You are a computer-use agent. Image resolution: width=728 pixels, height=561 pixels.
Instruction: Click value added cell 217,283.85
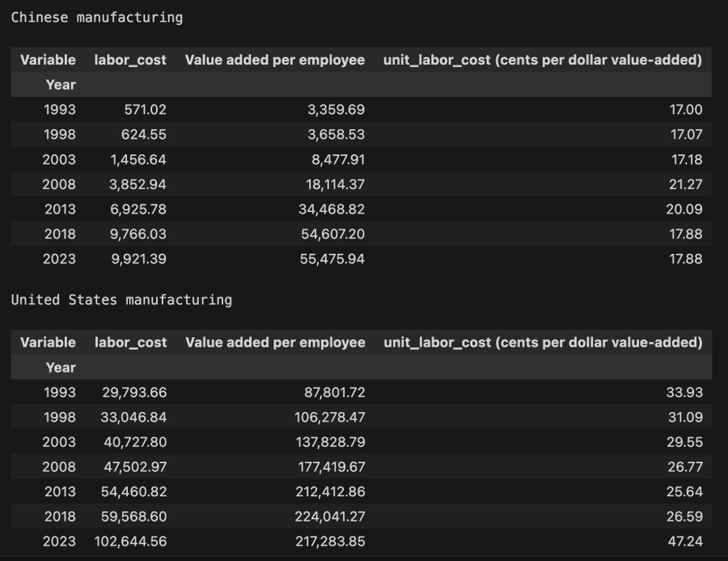coord(331,542)
